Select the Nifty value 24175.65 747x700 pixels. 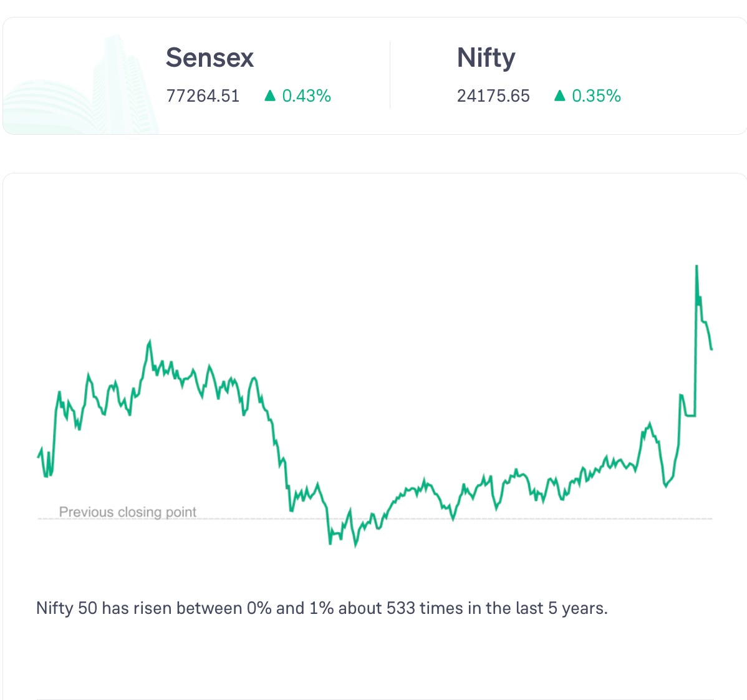pos(493,96)
